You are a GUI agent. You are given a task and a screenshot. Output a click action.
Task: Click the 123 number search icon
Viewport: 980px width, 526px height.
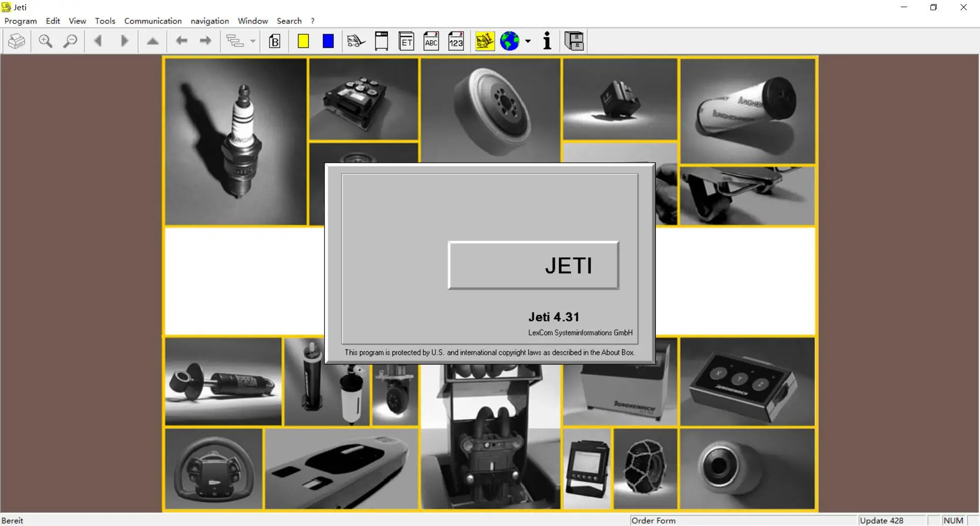coord(456,41)
